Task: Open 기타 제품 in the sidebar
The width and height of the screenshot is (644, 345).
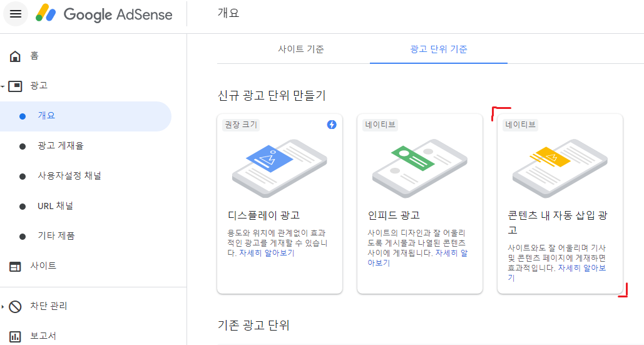Action: (x=56, y=236)
